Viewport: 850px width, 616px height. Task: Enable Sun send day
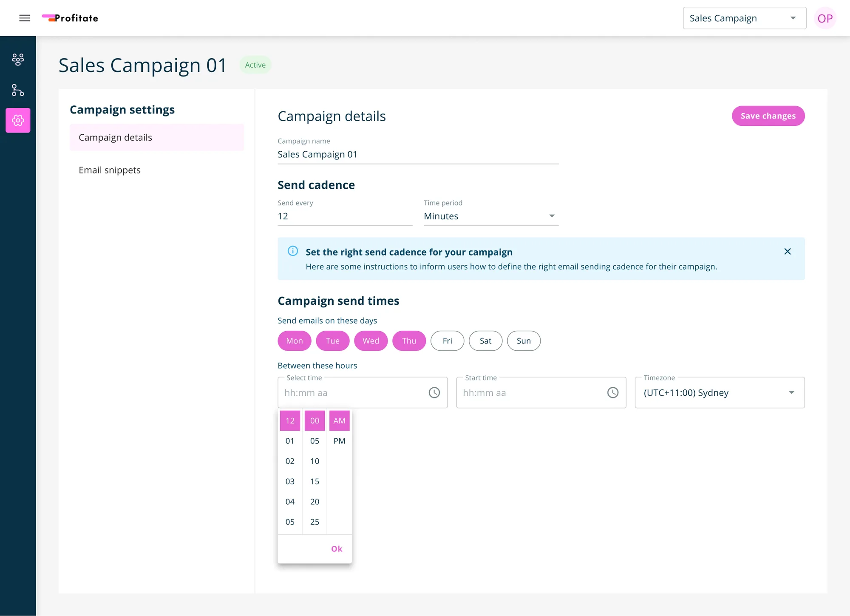(524, 341)
